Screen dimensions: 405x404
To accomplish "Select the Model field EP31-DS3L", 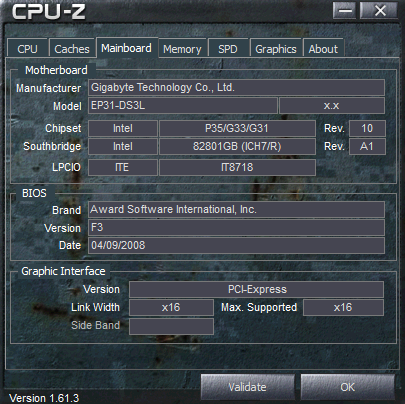I will pos(183,106).
